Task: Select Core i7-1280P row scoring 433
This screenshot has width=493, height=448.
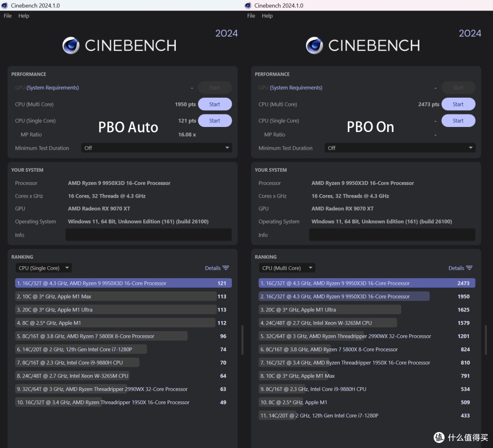Action: pos(367,415)
